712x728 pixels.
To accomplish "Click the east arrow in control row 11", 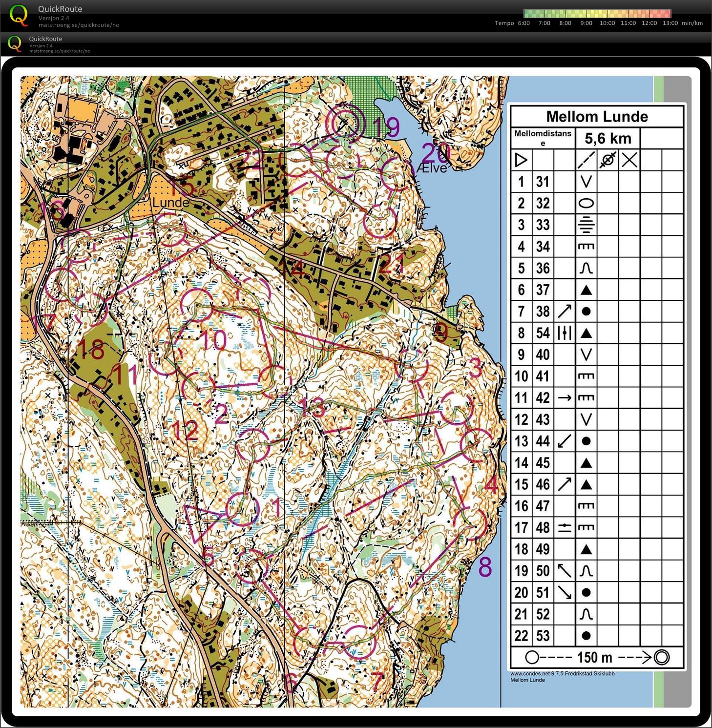I will [565, 398].
